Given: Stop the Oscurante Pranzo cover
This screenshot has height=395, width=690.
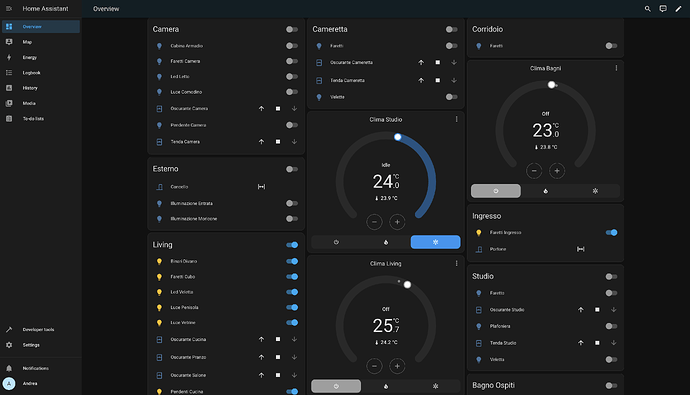Looking at the screenshot, I should pyautogui.click(x=278, y=357).
